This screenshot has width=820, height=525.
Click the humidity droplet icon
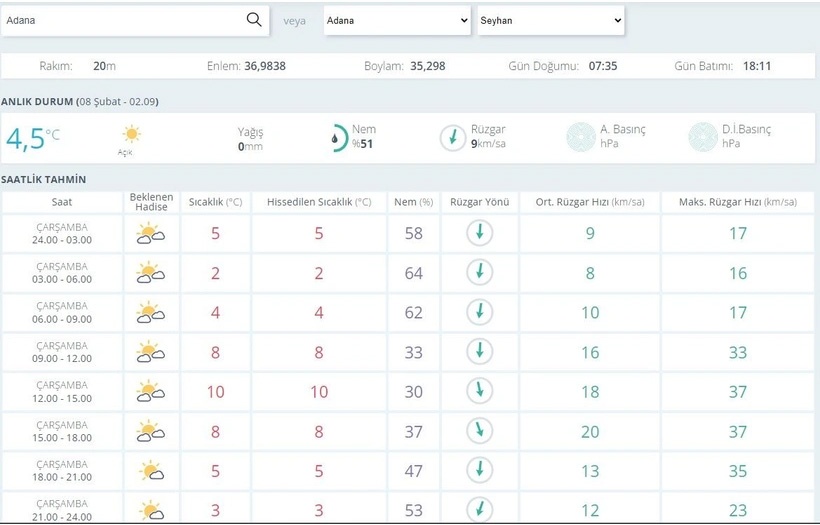point(339,138)
